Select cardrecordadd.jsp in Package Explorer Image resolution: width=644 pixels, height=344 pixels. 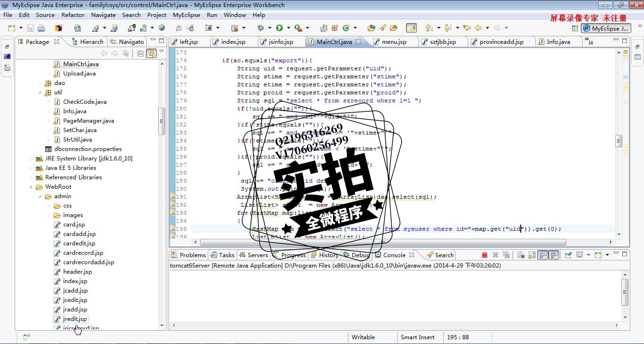coord(88,262)
